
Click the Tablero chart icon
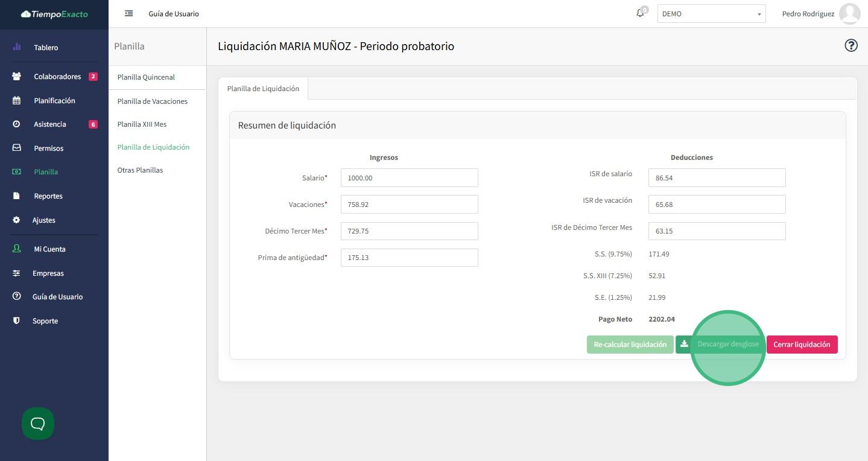[16, 47]
